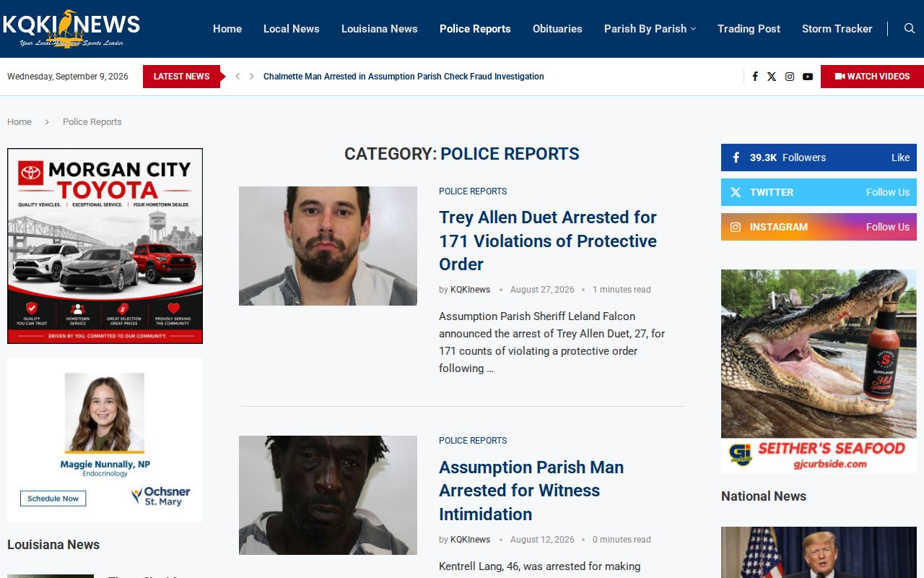Click the August 27, 2026 date text
924x578 pixels.
point(542,290)
